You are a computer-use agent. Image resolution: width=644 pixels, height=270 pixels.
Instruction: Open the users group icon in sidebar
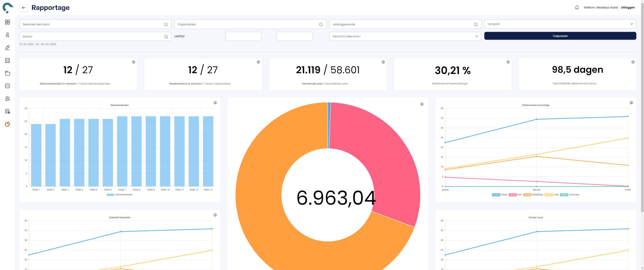(x=8, y=99)
